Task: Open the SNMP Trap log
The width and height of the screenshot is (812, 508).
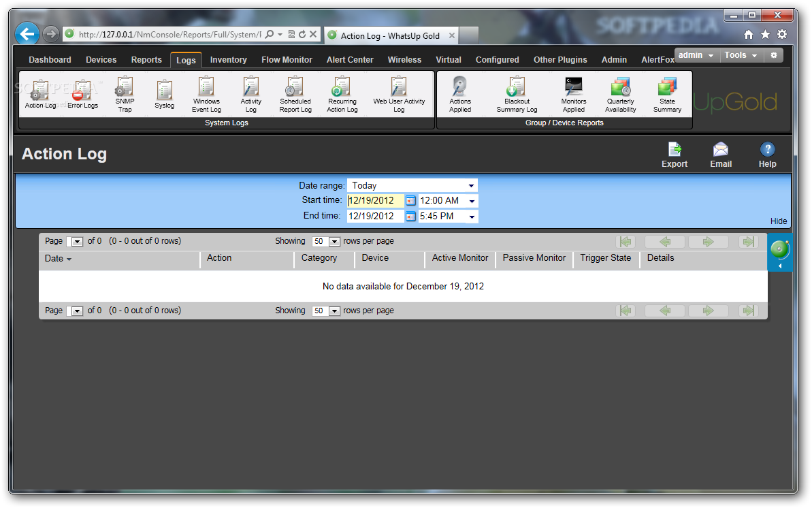Action: tap(125, 94)
